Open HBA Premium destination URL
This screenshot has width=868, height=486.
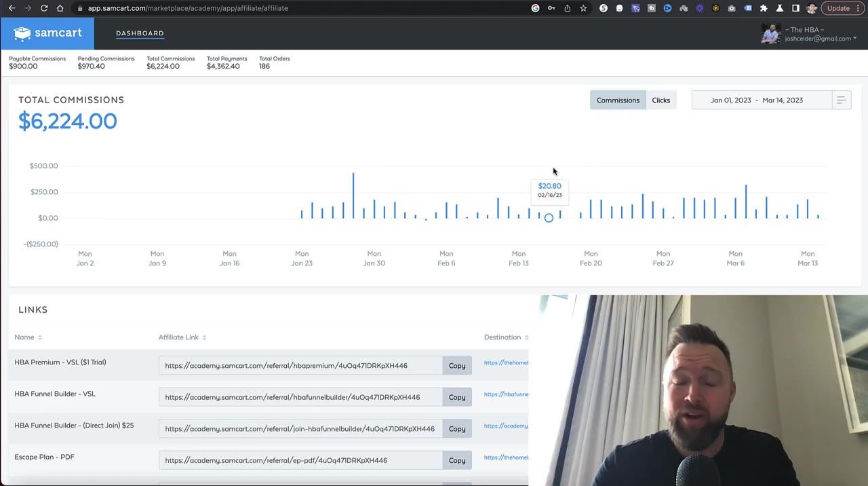click(x=506, y=362)
